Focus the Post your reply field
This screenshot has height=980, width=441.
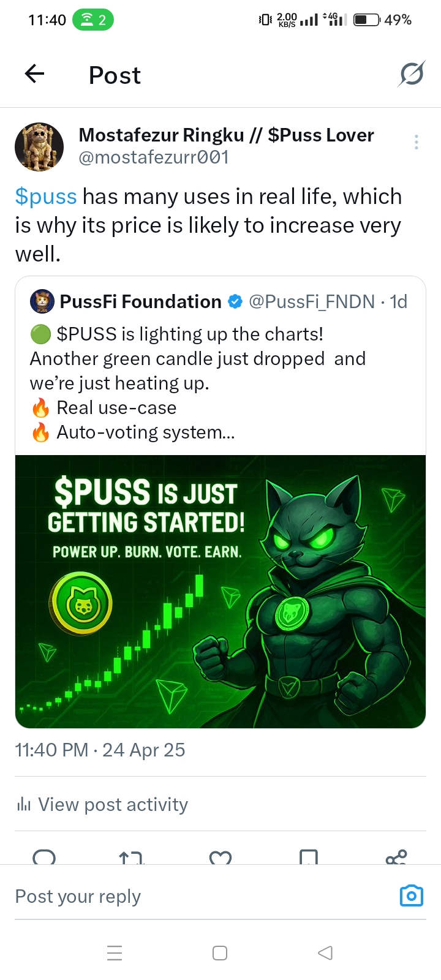pyautogui.click(x=202, y=897)
